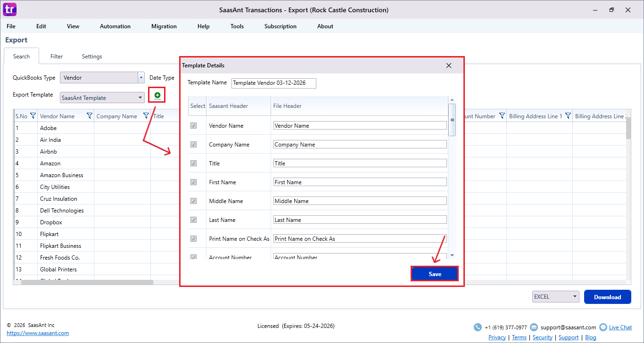Click the template list scroll up arrow
Image resolution: width=644 pixels, height=343 pixels.
click(x=452, y=100)
